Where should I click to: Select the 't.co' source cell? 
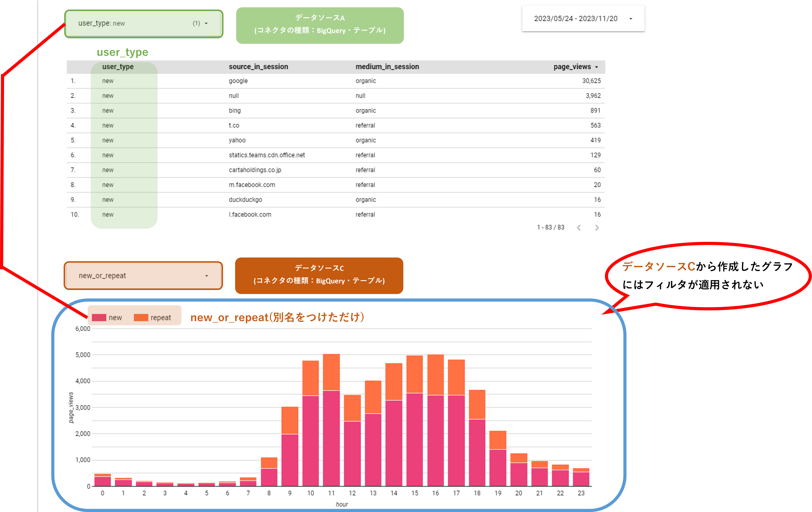click(234, 125)
